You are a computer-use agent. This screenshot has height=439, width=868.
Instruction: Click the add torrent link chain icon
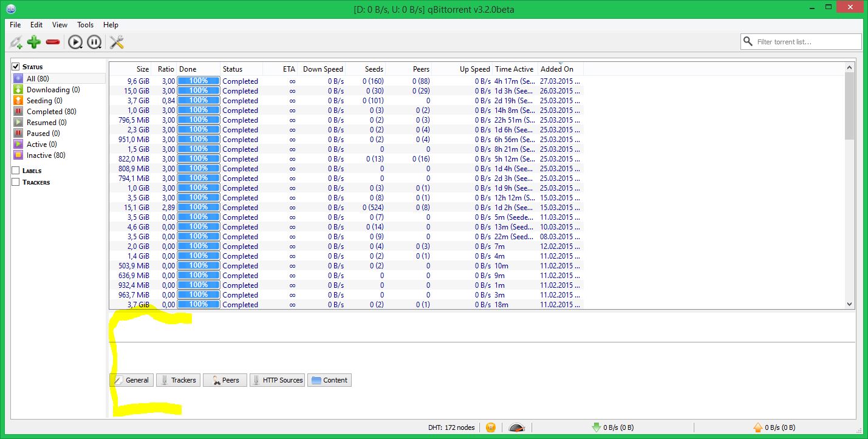[x=16, y=42]
